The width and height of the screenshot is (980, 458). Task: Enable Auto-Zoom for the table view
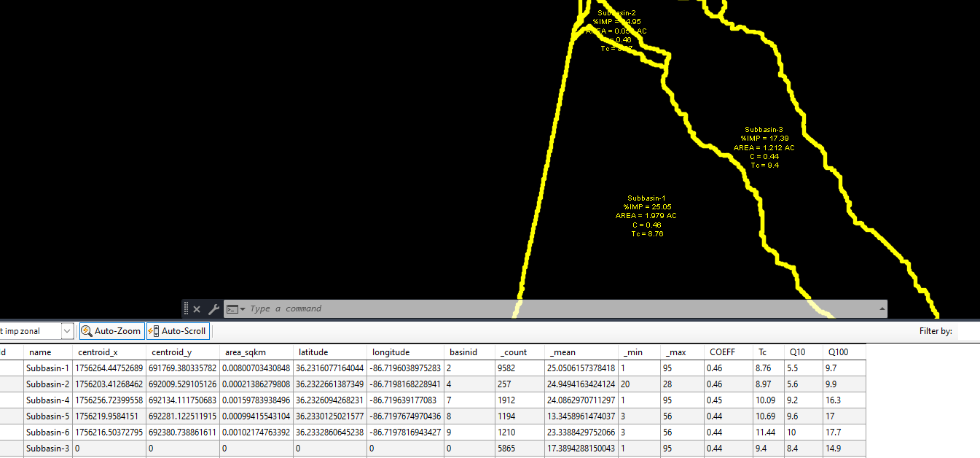(111, 331)
